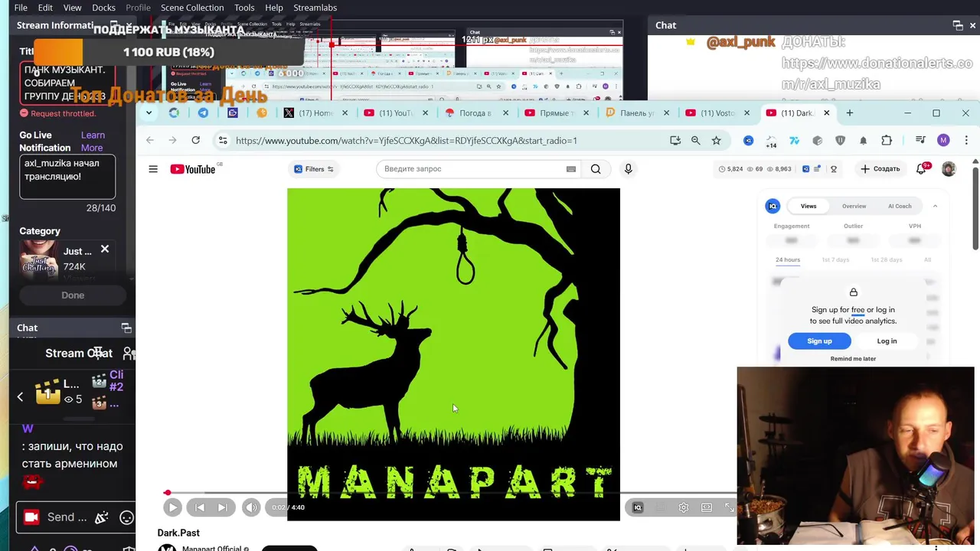980x551 pixels.
Task: Open the browser three-dot menu
Action: (x=966, y=141)
